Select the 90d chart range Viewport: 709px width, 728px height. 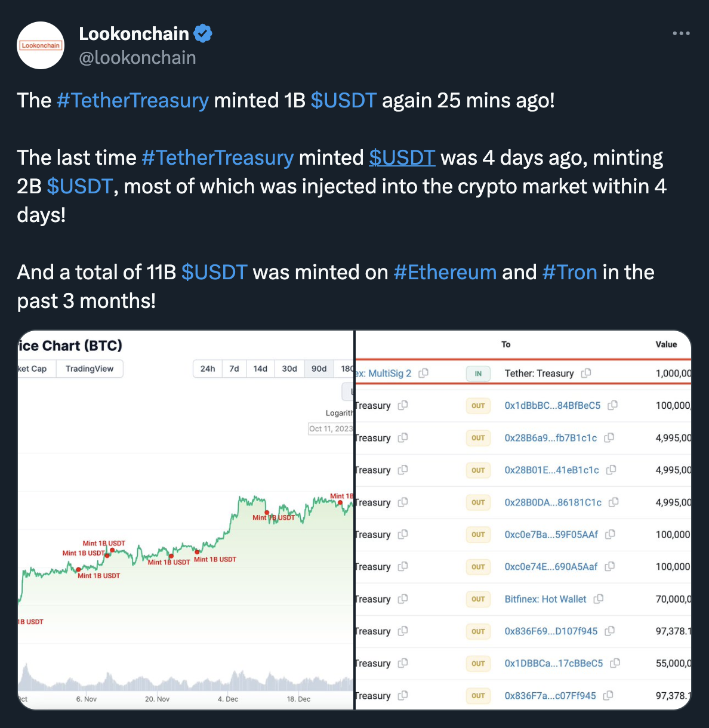point(319,369)
